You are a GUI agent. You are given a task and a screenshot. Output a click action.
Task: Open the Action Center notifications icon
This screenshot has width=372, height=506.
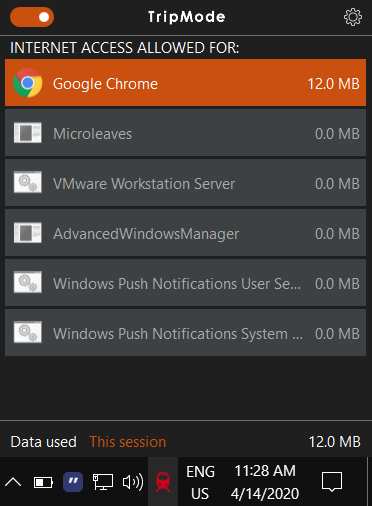332,482
